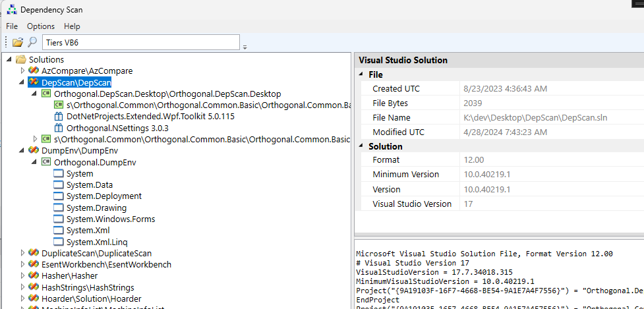Screen dimensions: 644x309
Task: Click the DotNetProjects.Extended.Wpf.Toolkit package icon
Action: (59, 117)
